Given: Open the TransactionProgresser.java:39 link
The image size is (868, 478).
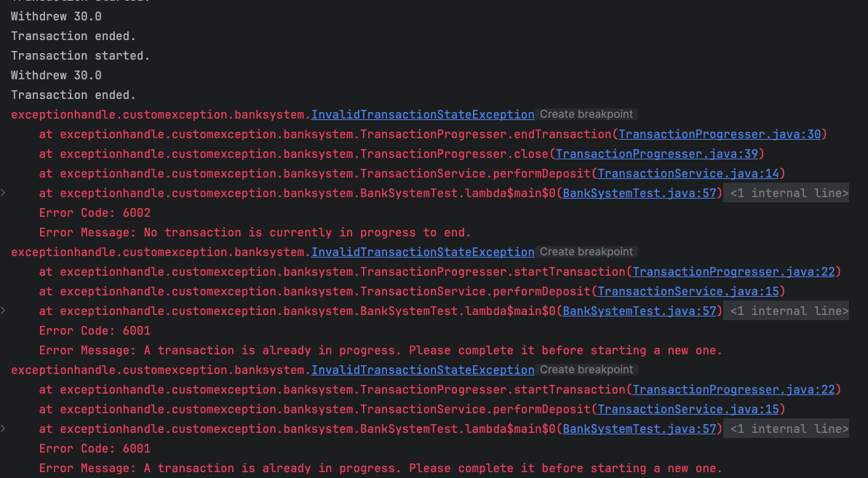Looking at the screenshot, I should pos(657,154).
